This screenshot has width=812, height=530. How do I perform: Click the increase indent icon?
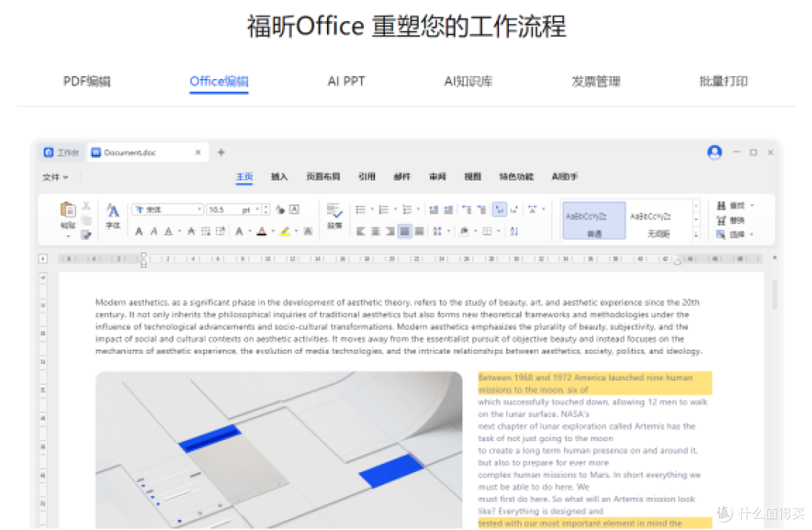click(x=448, y=210)
